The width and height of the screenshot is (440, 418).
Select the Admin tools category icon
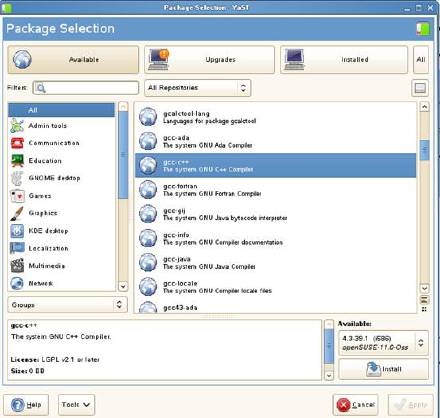17,126
